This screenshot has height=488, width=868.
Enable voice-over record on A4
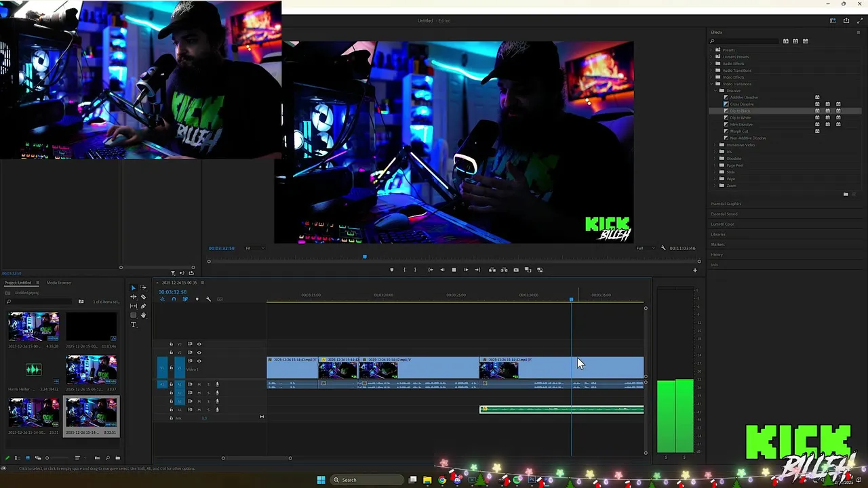point(217,409)
